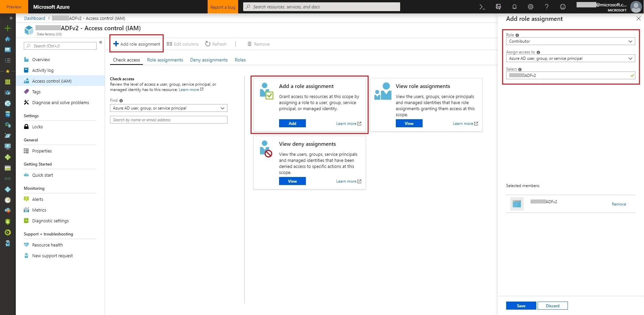Open Dashboard from the portal sidebar
644x315 pixels.
(8, 50)
